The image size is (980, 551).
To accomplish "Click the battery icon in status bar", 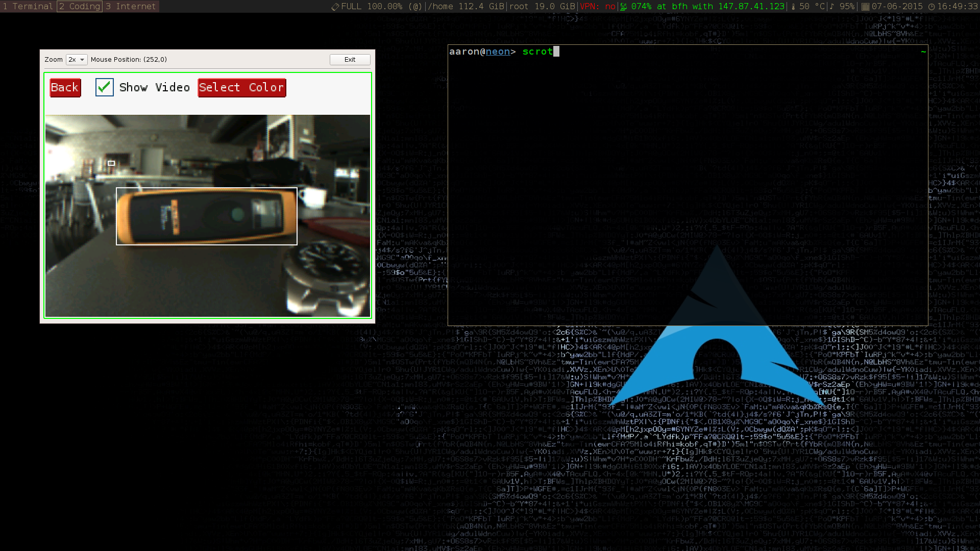I will click(335, 7).
